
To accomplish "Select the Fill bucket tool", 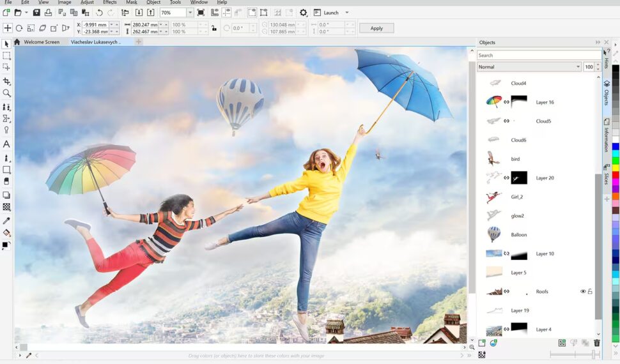I will coord(6,233).
